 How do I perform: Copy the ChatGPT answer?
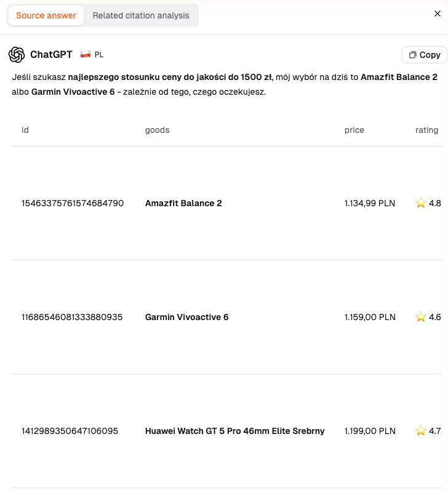[x=425, y=55]
